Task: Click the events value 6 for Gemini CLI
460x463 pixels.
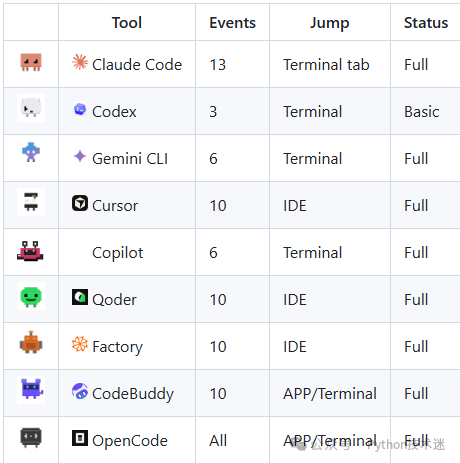Action: pos(213,159)
